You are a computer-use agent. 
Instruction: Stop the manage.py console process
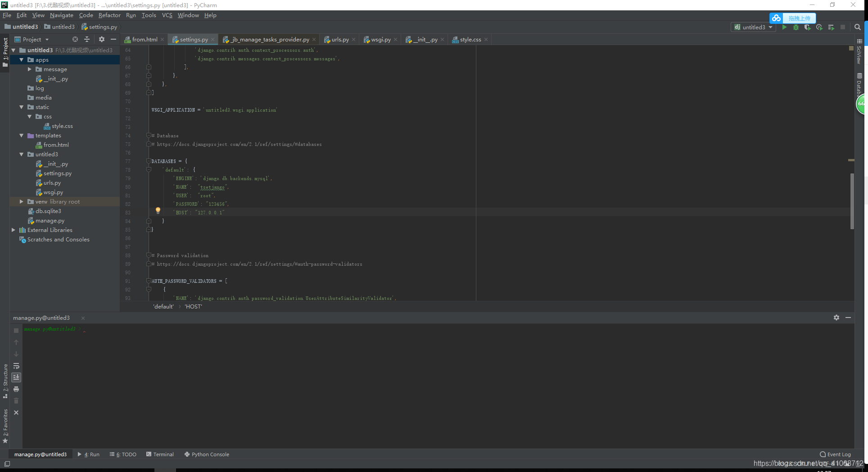(x=16, y=331)
